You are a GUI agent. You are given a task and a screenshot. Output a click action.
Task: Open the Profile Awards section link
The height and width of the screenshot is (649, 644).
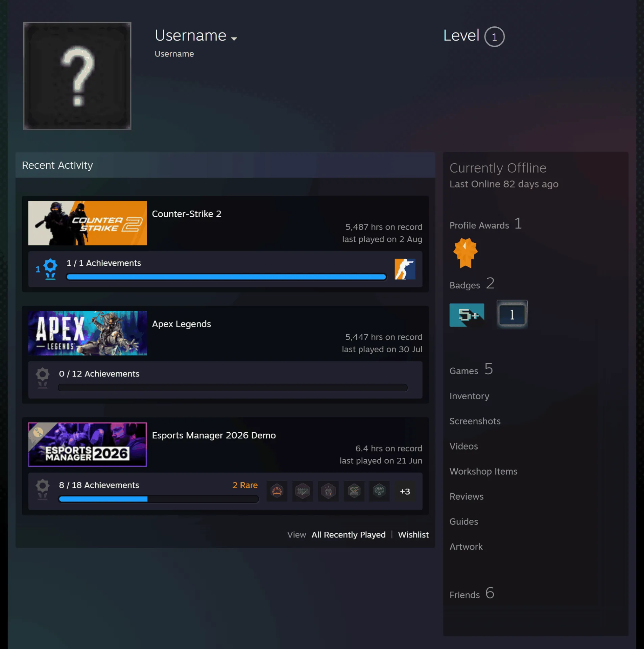tap(486, 224)
